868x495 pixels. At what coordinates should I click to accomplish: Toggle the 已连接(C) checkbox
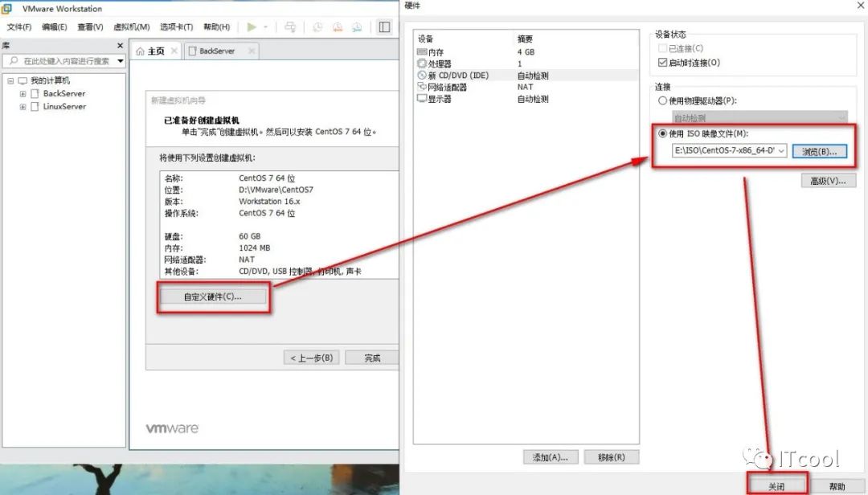click(x=662, y=48)
